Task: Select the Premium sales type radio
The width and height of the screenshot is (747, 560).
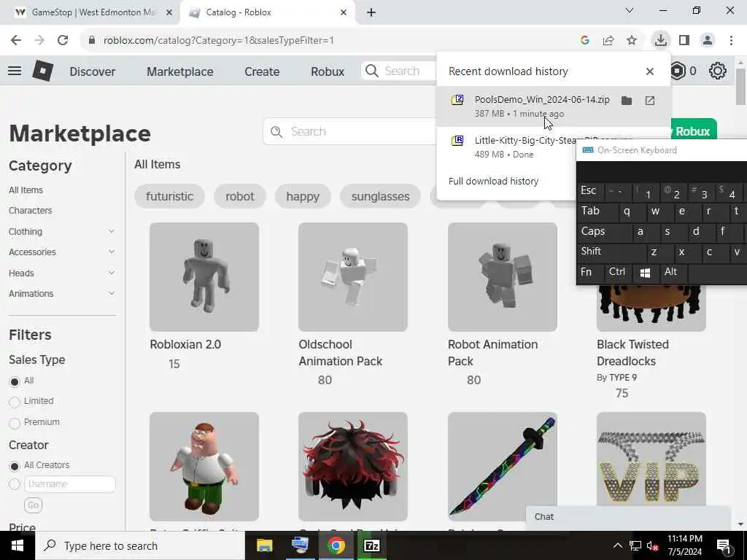Action: click(x=15, y=423)
